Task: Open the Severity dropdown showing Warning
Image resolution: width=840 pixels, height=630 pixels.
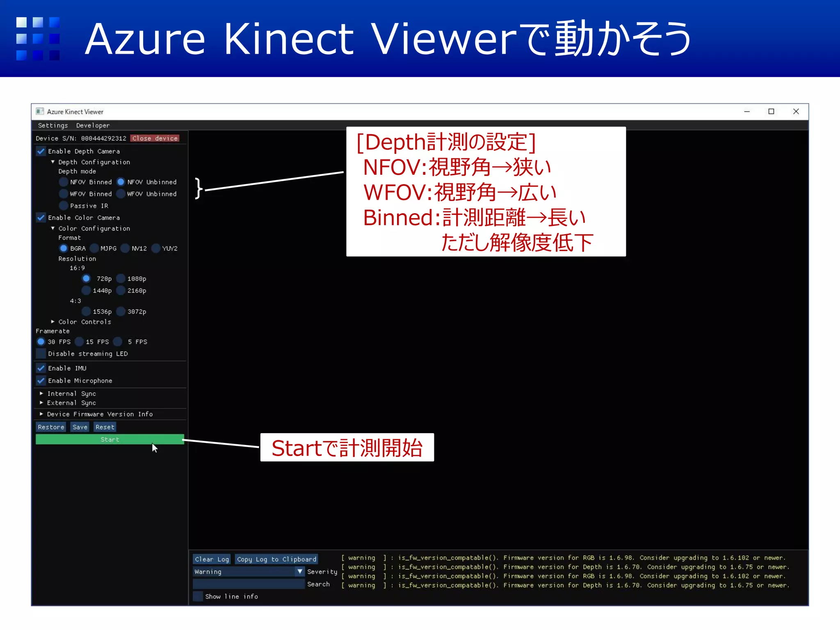Action: [249, 572]
